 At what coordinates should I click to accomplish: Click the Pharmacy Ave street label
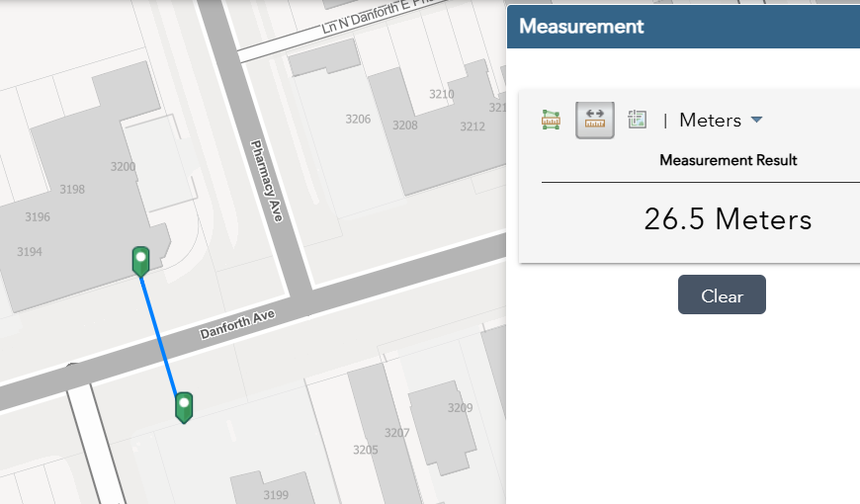[267, 180]
